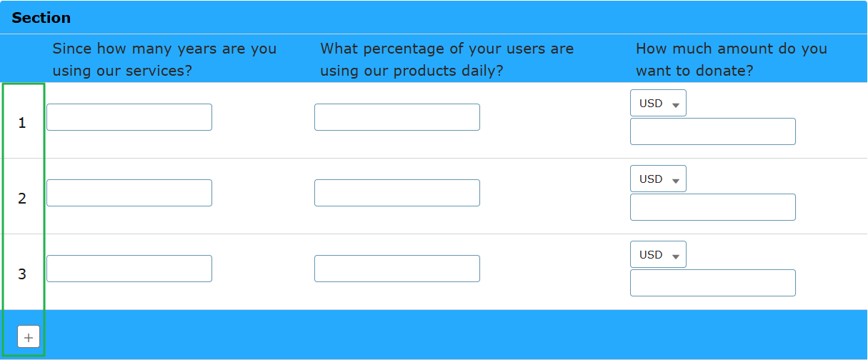Select row number 2 label

pyautogui.click(x=22, y=199)
